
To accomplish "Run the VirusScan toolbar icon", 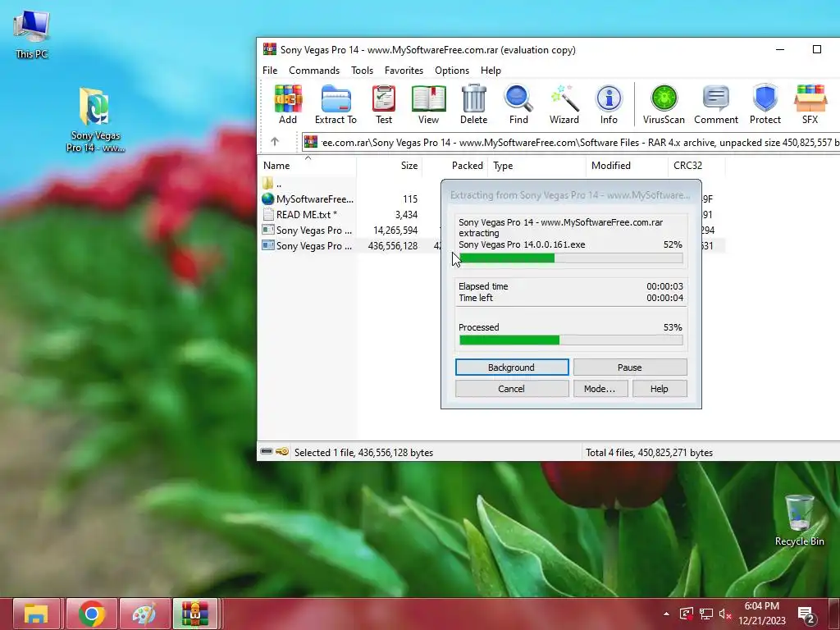I will pyautogui.click(x=664, y=104).
